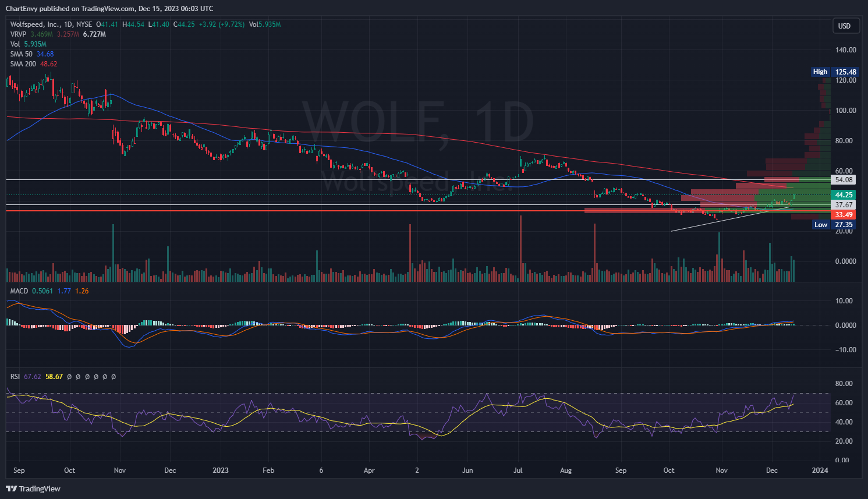
Task: Click the ChartEnvy published on TradingView.com header
Action: [x=109, y=8]
